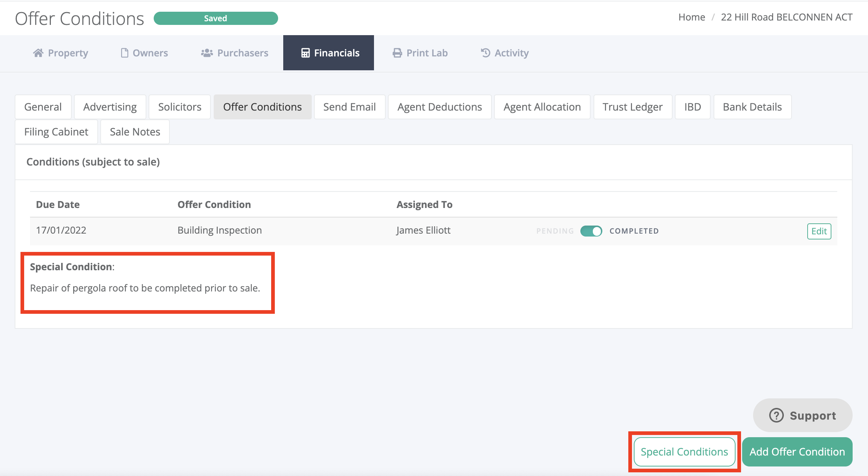Open the Filing Cabinet tab
Viewport: 868px width, 476px height.
[56, 132]
